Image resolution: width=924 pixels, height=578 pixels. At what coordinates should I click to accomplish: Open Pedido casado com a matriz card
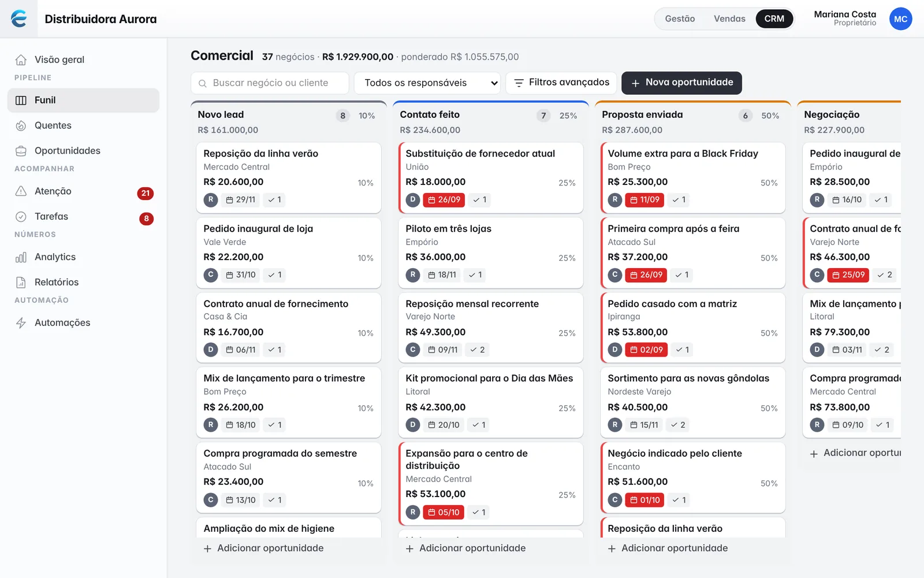point(693,328)
